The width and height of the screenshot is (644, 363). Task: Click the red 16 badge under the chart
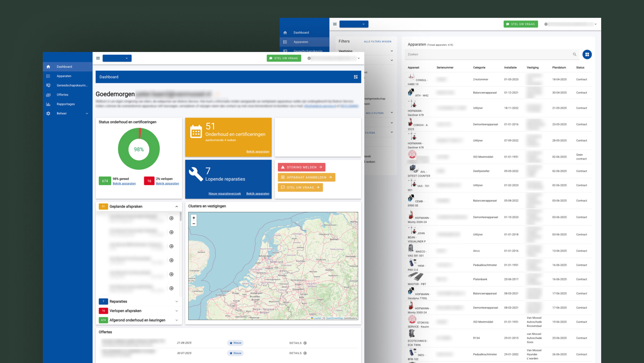(149, 181)
